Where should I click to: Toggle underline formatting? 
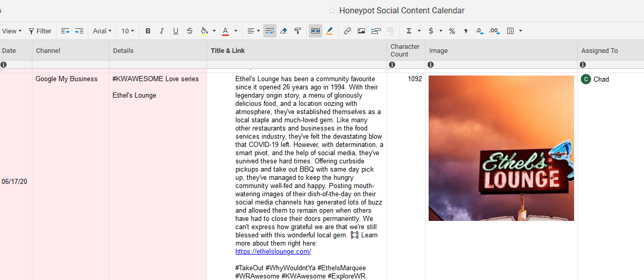(x=176, y=31)
